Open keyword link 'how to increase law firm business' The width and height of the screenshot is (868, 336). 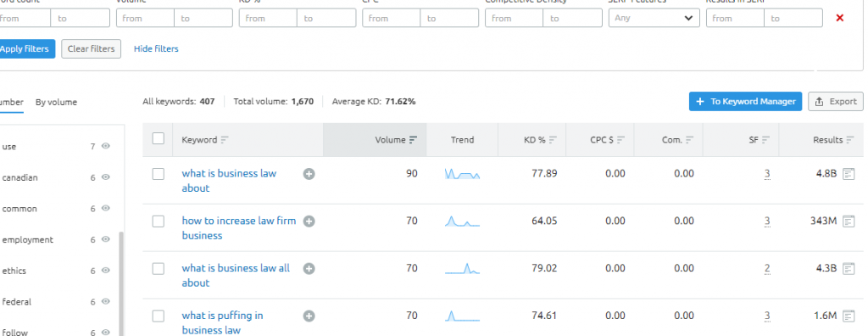point(239,228)
